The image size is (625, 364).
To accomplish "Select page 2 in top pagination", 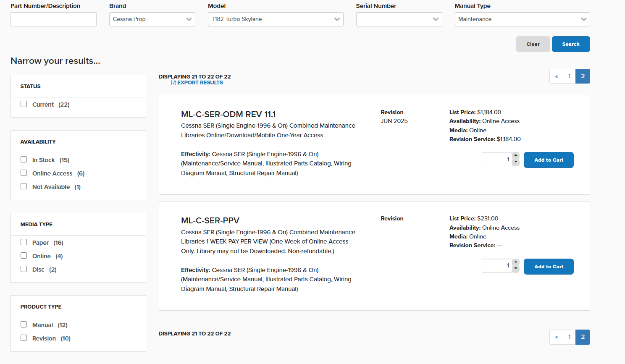I will pos(583,76).
